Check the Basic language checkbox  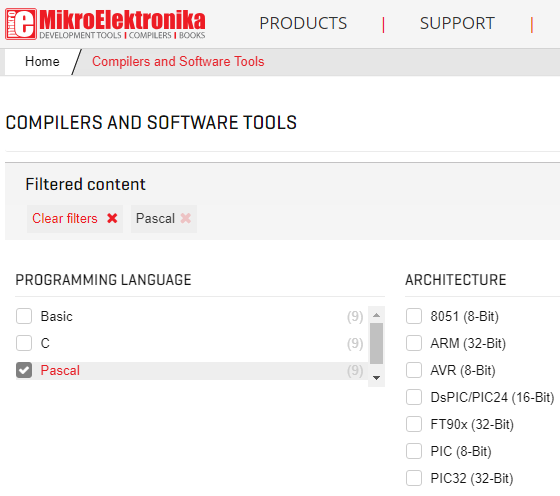(x=24, y=316)
